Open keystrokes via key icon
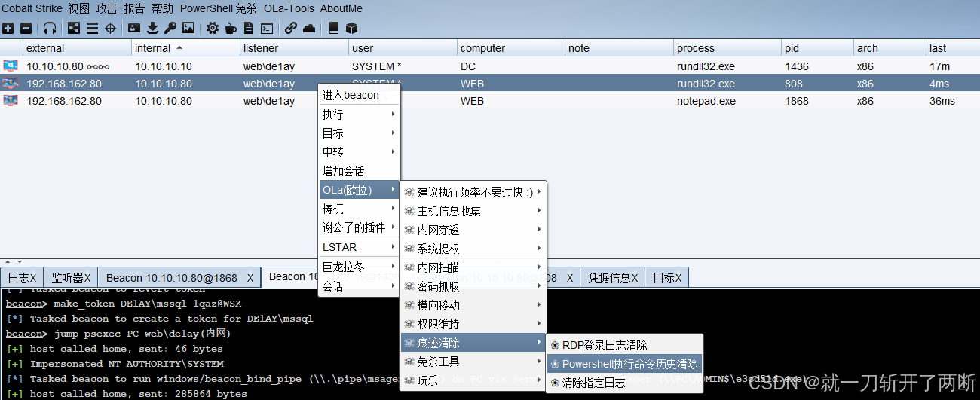Image resolution: width=980 pixels, height=400 pixels. pos(170,28)
